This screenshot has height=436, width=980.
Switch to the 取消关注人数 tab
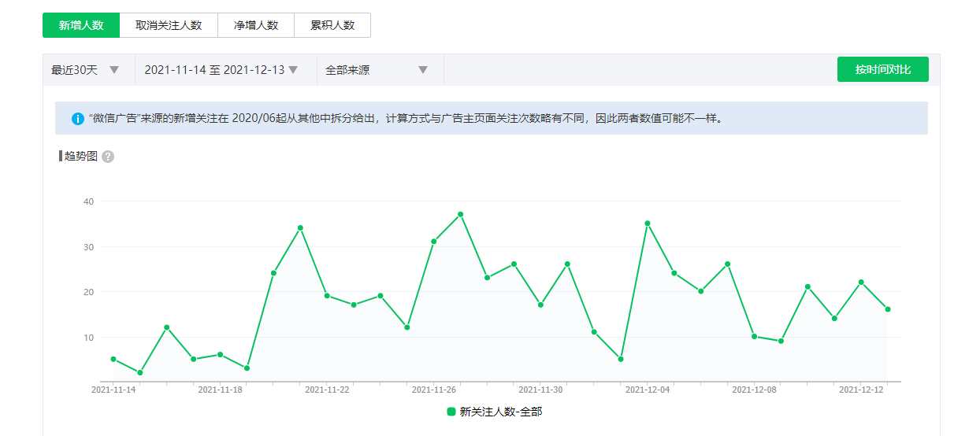tap(169, 25)
